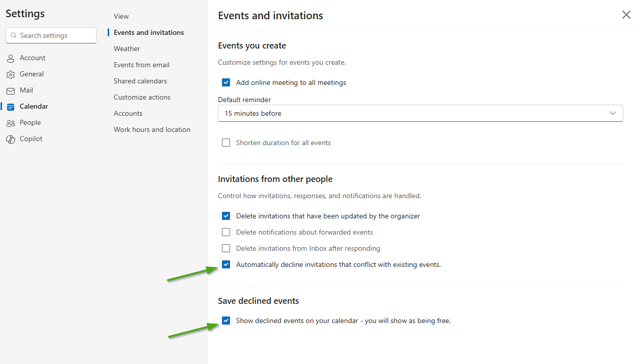Click the magnifier icon in search box
637x364 pixels.
click(x=14, y=36)
